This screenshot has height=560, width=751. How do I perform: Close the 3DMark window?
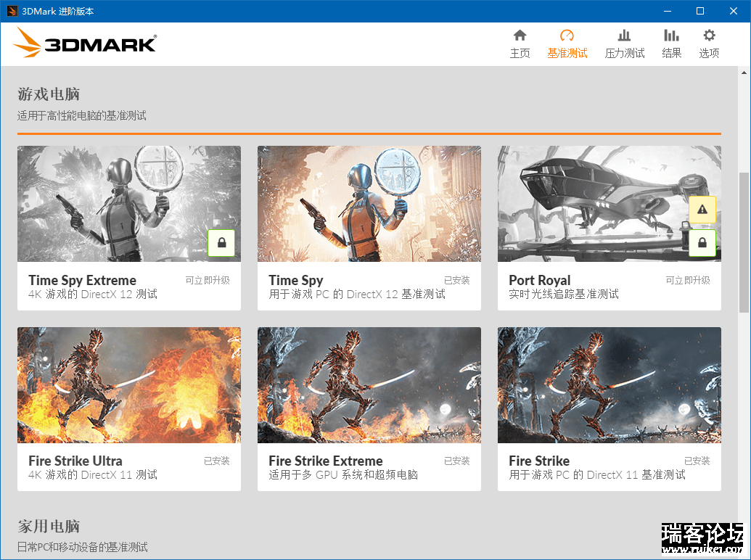coord(734,11)
